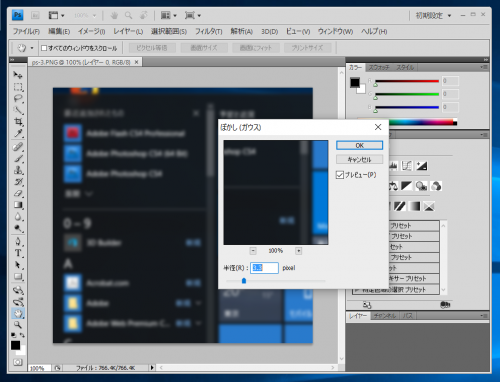Toggle the プレビュー checkbox in blur dialog
This screenshot has height=382, width=500.
pos(340,175)
